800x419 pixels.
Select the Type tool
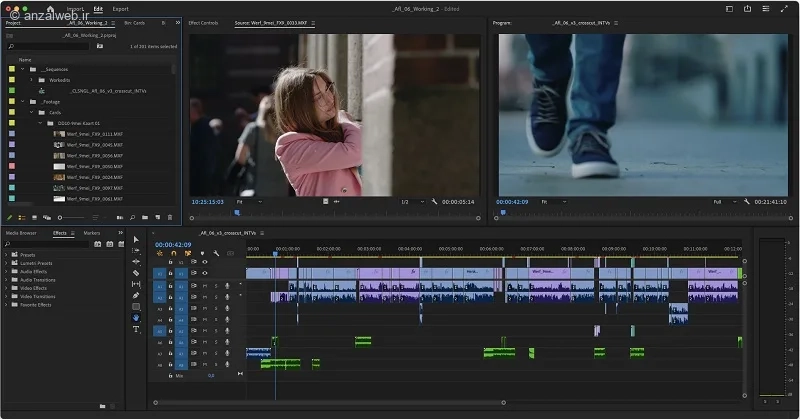point(136,330)
